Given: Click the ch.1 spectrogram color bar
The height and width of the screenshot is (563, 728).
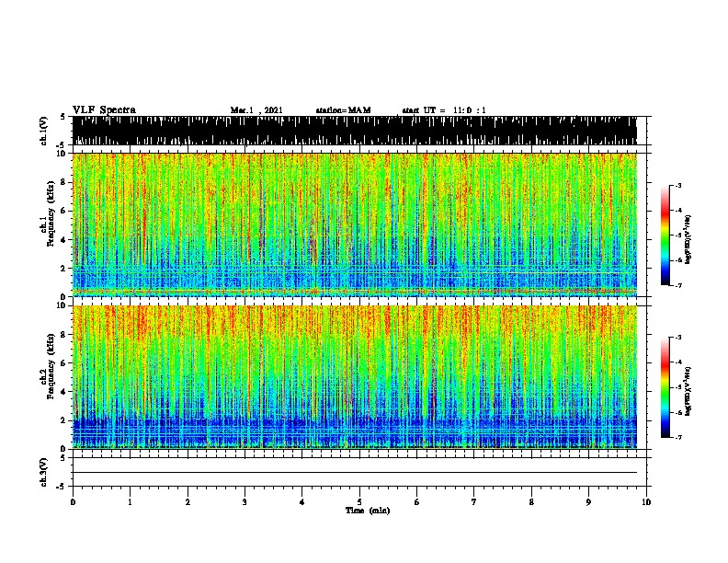Looking at the screenshot, I should [665, 236].
